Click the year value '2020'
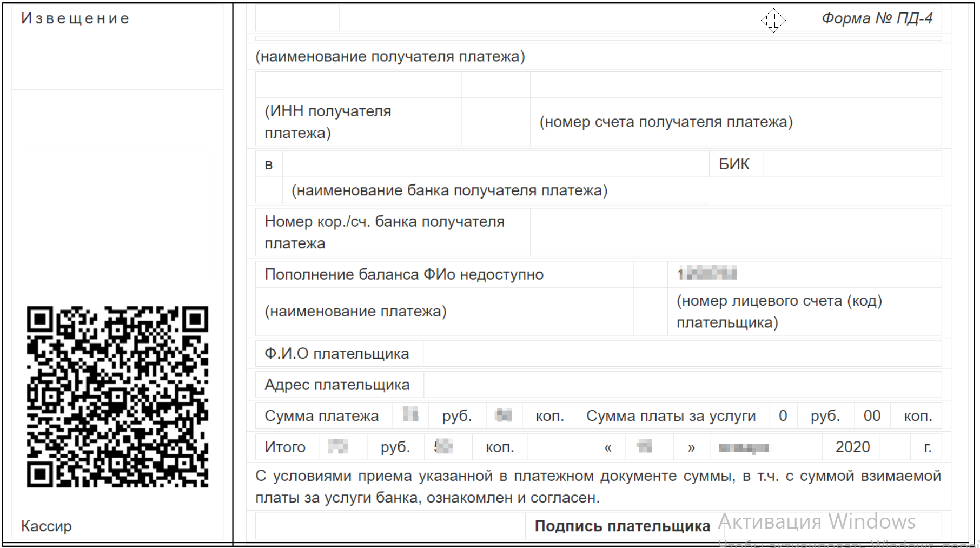The image size is (980, 548). [x=852, y=447]
